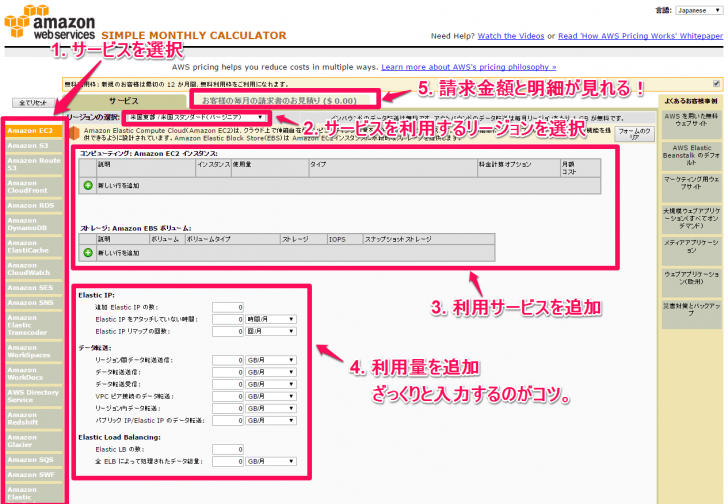Image resolution: width=728 pixels, height=504 pixels.
Task: Select Amazon WorkDocs in sidebar
Action: coord(34,374)
